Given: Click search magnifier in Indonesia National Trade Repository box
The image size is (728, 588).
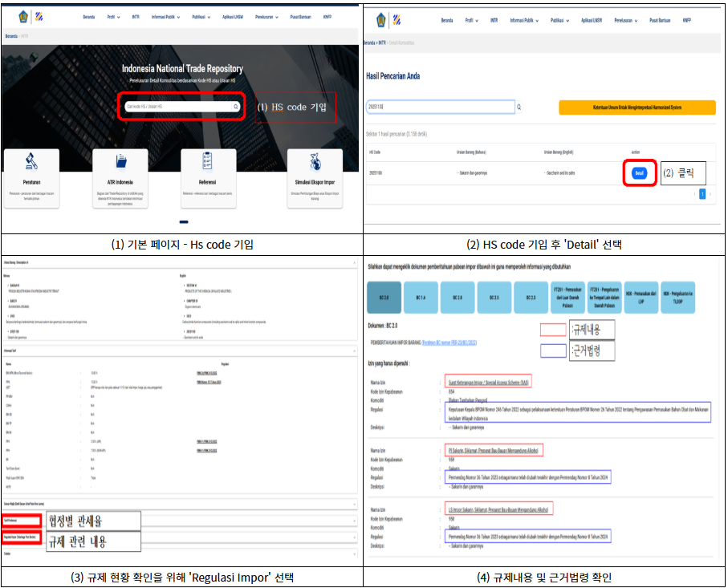Looking at the screenshot, I should (x=236, y=107).
